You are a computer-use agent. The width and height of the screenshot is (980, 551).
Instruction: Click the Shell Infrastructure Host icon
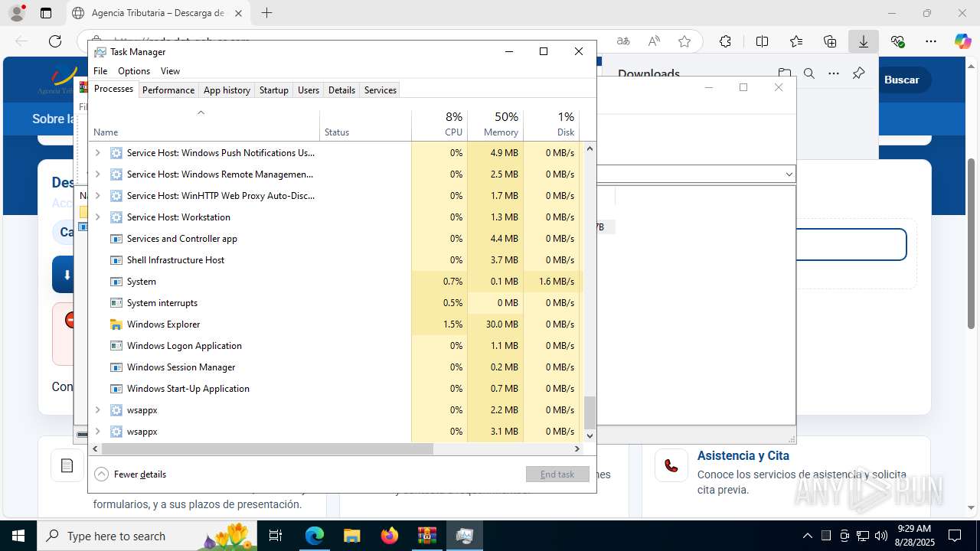tap(116, 260)
